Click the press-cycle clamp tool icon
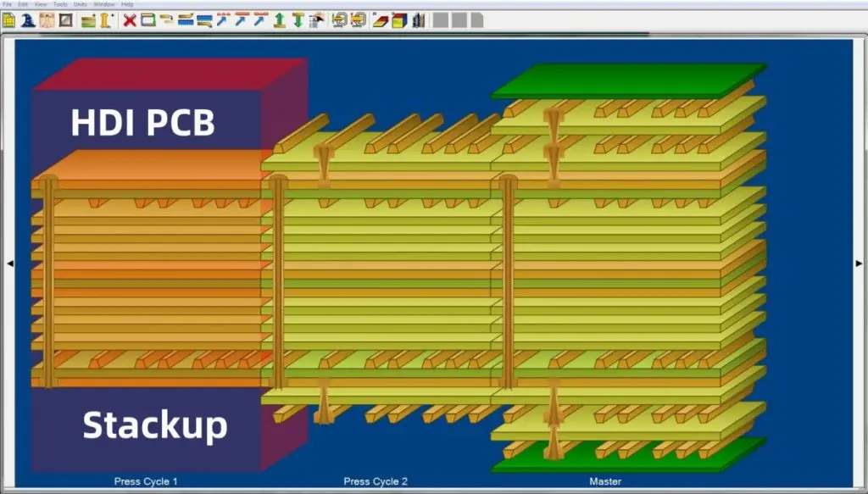Viewport: 868px width, 494px height. [338, 19]
